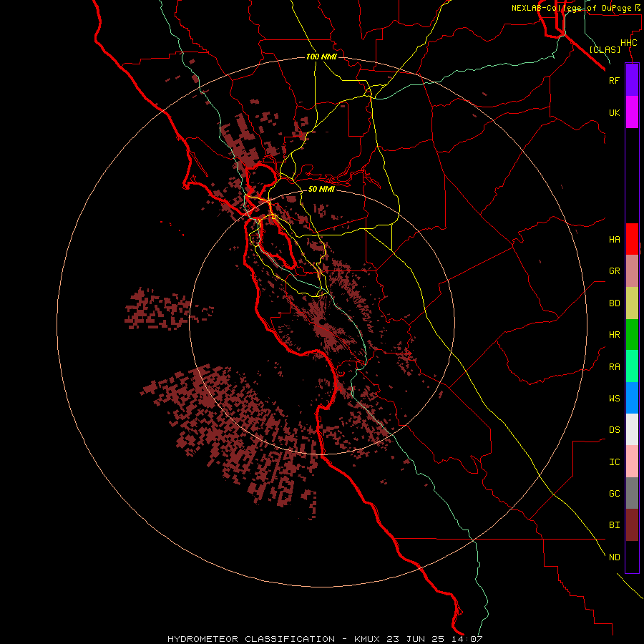This screenshot has width=644, height=644.
Task: Click the BD legend label
Action: [614, 303]
